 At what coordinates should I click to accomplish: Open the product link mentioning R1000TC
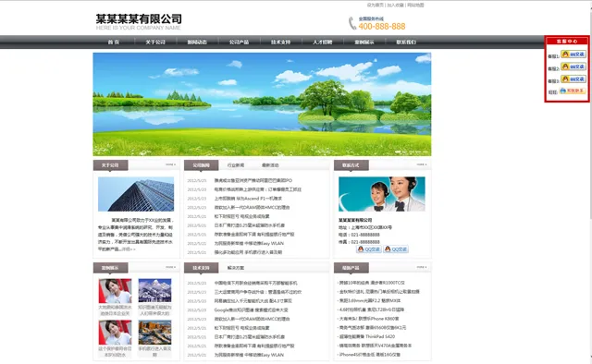[x=372, y=283]
